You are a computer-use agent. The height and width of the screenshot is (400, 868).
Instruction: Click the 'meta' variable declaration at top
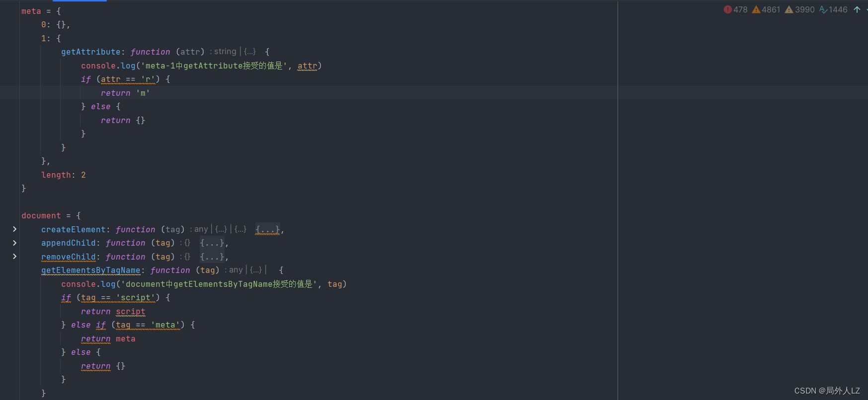(31, 11)
